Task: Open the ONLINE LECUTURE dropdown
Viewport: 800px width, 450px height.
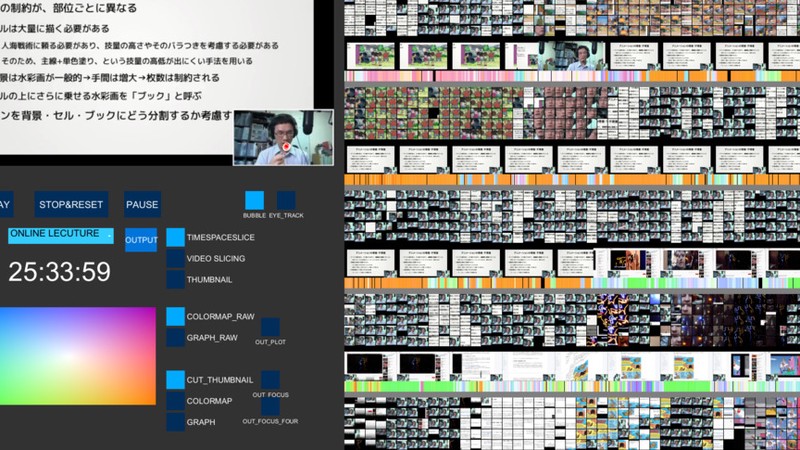Action: click(x=60, y=235)
